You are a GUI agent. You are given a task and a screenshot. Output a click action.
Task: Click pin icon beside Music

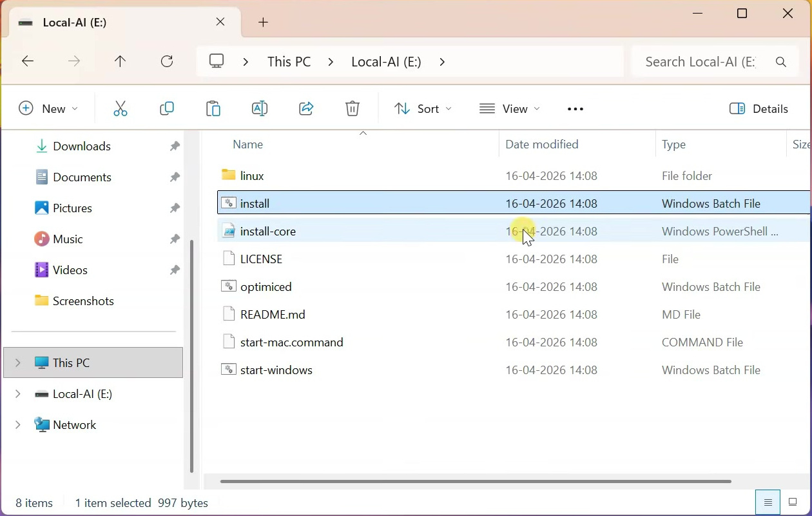click(x=175, y=239)
